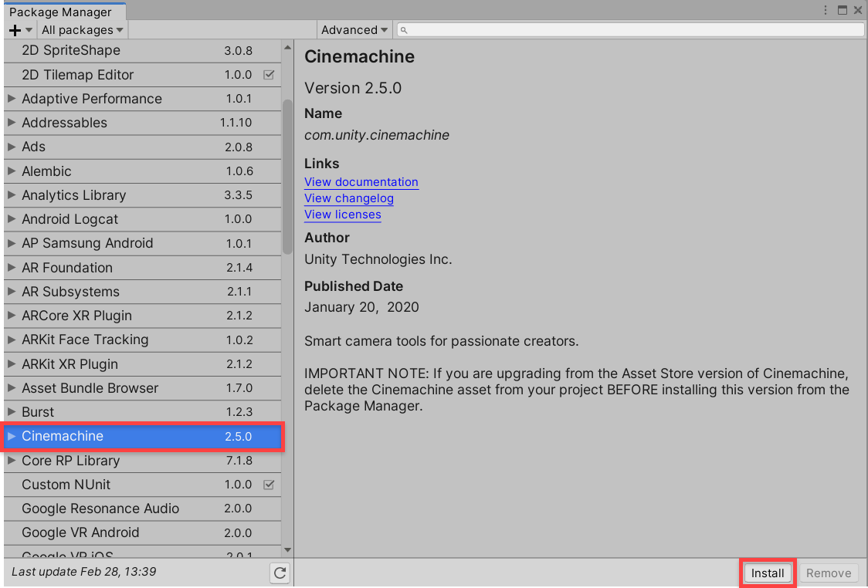Image resolution: width=868 pixels, height=588 pixels.
Task: Click the scroll down arrow of package list
Action: (287, 550)
